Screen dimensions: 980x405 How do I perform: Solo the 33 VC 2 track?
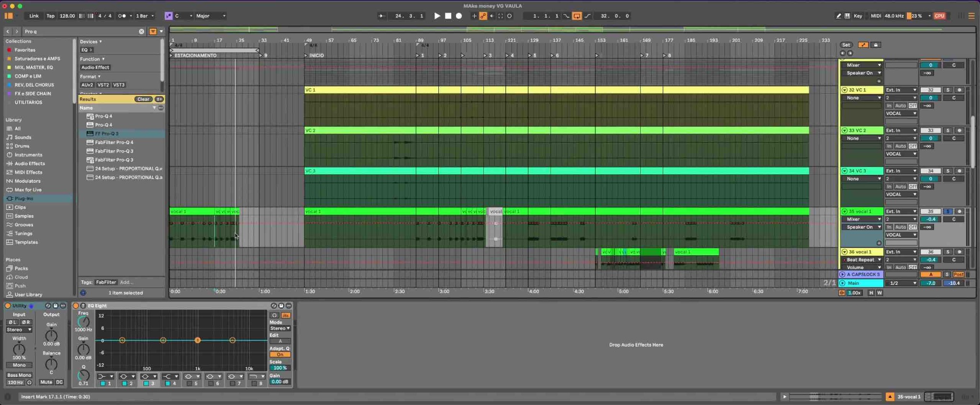click(x=947, y=131)
